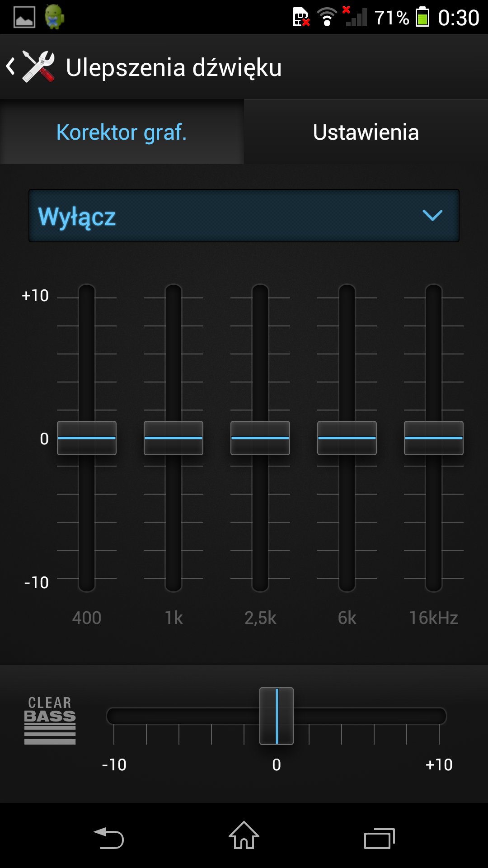
Task: Tap the Ulepszenia dźwięku title text
Action: (x=174, y=67)
